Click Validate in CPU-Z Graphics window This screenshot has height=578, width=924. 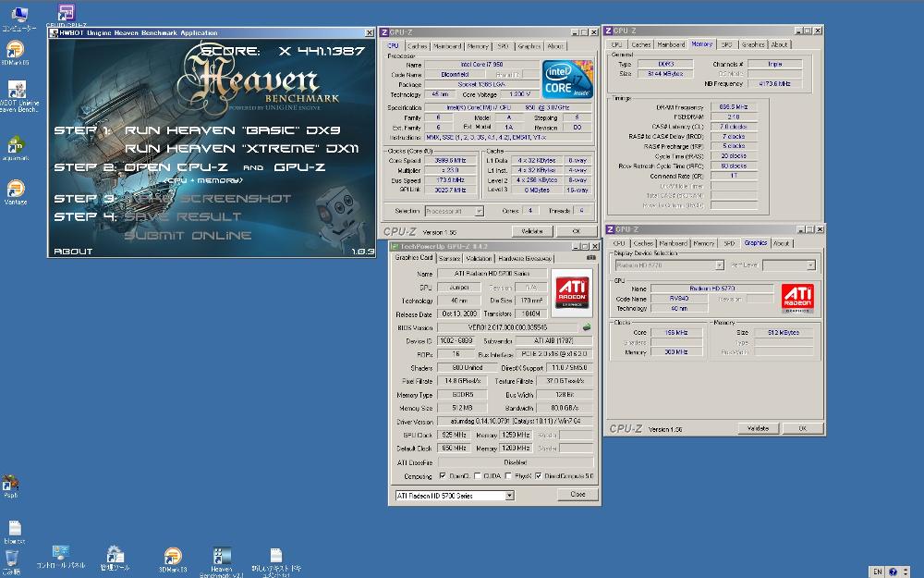758,428
